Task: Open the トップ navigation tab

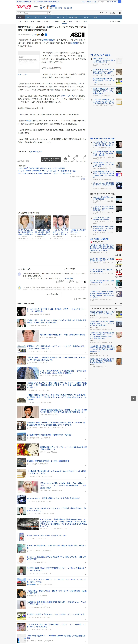Action: [x=20, y=17]
